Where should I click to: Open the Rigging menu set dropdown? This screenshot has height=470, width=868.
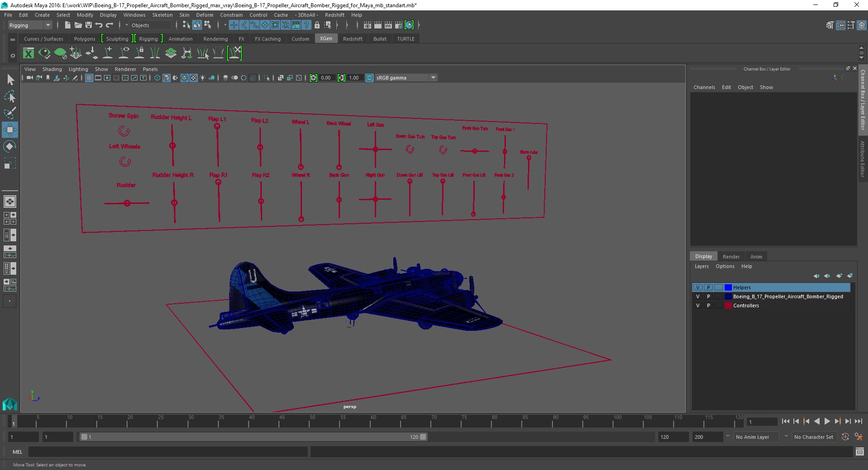[x=30, y=25]
